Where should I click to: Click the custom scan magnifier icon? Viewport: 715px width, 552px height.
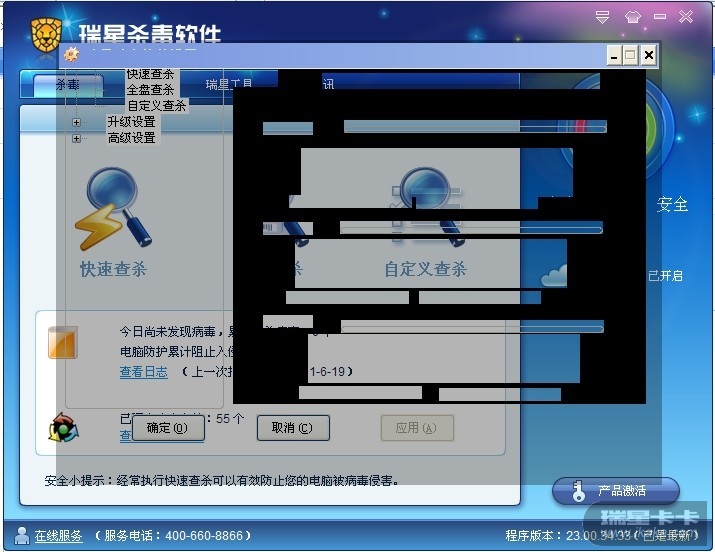(x=426, y=206)
